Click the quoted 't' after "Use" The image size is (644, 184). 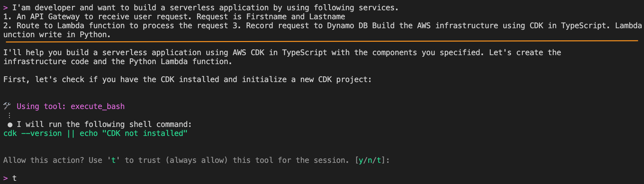click(x=113, y=160)
